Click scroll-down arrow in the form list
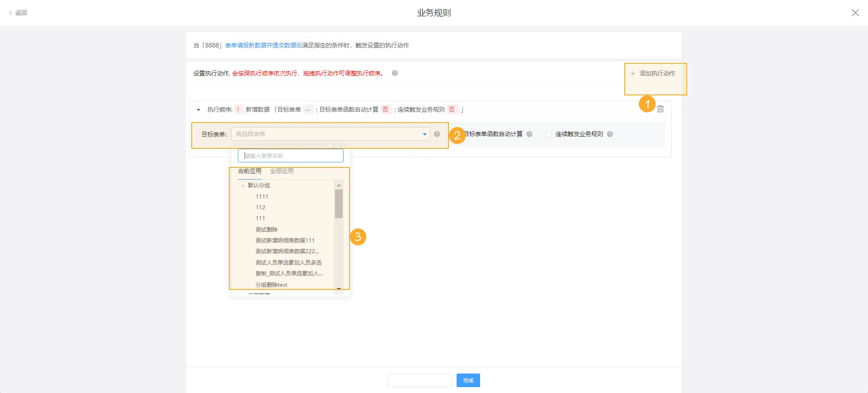This screenshot has width=868, height=393. pos(339,289)
